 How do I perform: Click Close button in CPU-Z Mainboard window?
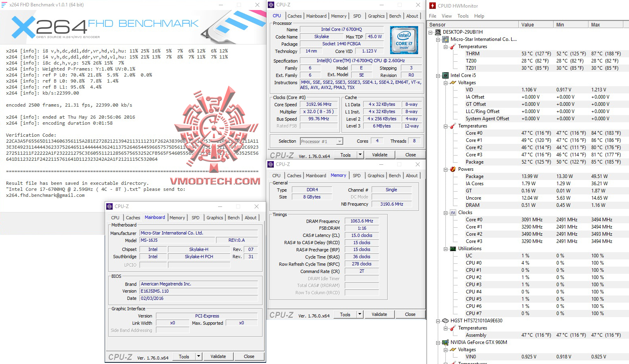pyautogui.click(x=249, y=356)
